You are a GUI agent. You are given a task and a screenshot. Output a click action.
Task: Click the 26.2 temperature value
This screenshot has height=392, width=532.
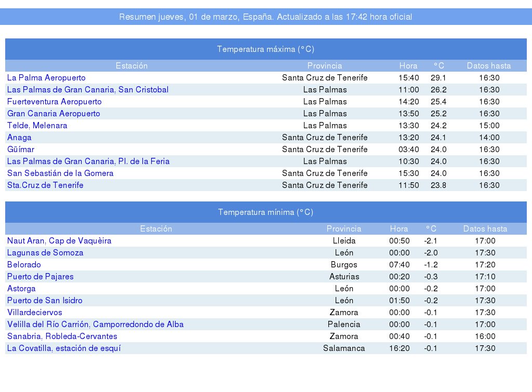[x=438, y=89]
